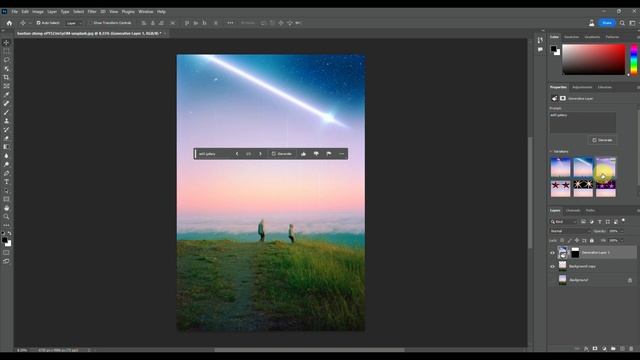
Task: Select the Pen tool
Action: 6,173
